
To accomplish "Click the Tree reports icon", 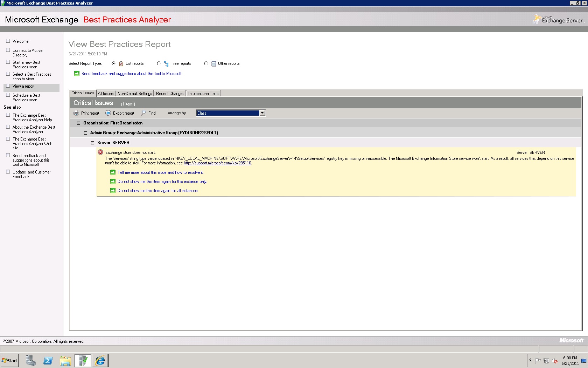I will [166, 63].
